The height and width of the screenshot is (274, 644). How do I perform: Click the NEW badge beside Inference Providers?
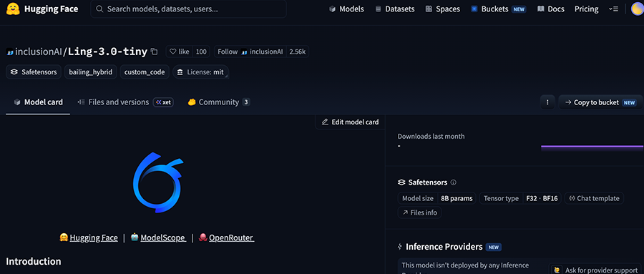pyautogui.click(x=493, y=248)
